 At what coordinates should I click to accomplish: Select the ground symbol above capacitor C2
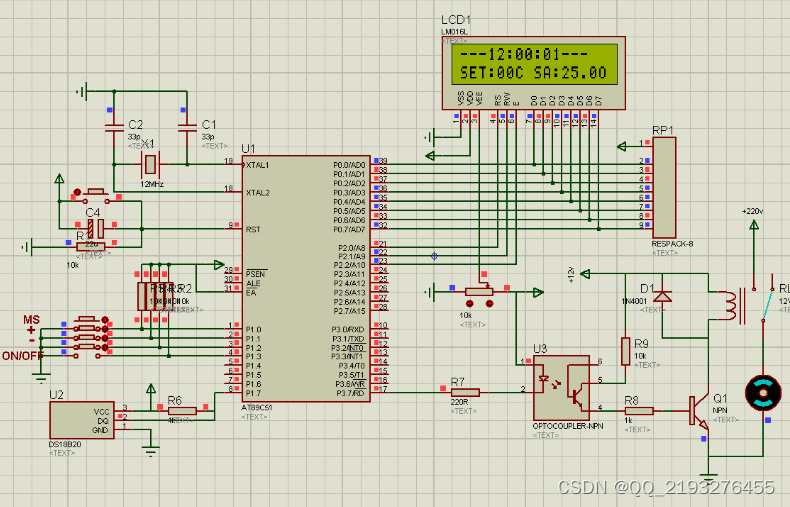pos(82,92)
